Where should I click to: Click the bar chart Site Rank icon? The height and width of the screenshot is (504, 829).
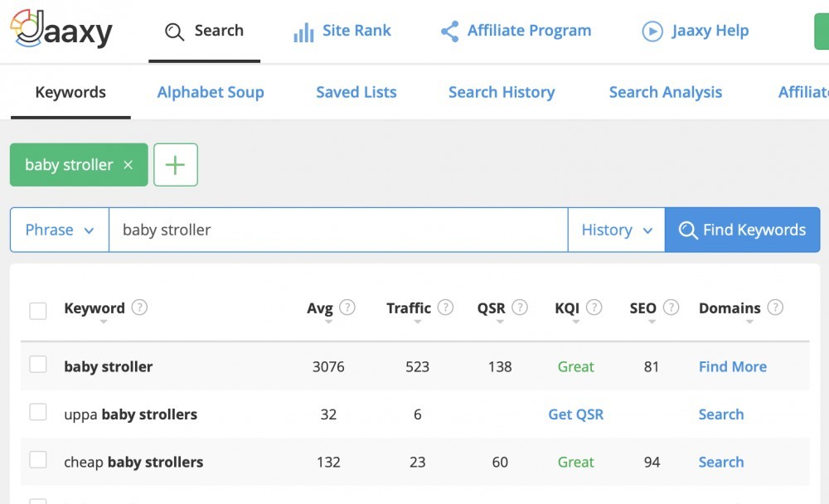point(303,32)
